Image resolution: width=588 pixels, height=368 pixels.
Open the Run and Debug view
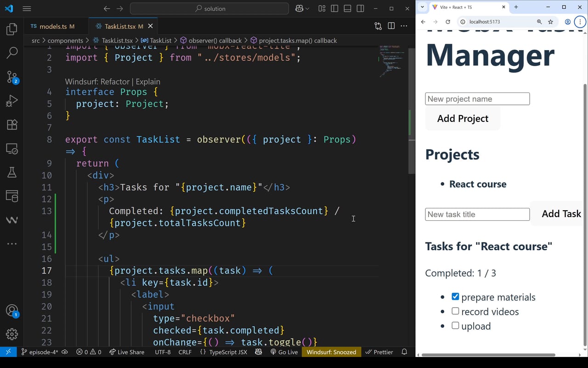click(12, 100)
